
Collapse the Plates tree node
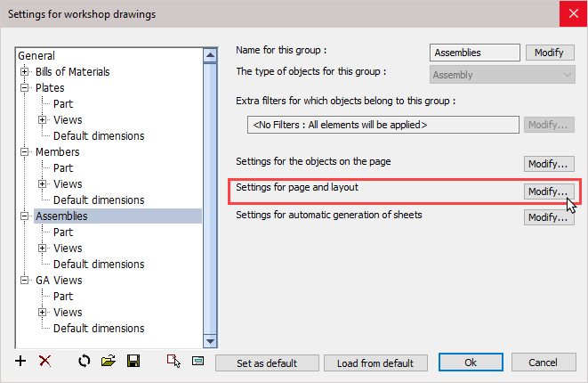click(25, 88)
